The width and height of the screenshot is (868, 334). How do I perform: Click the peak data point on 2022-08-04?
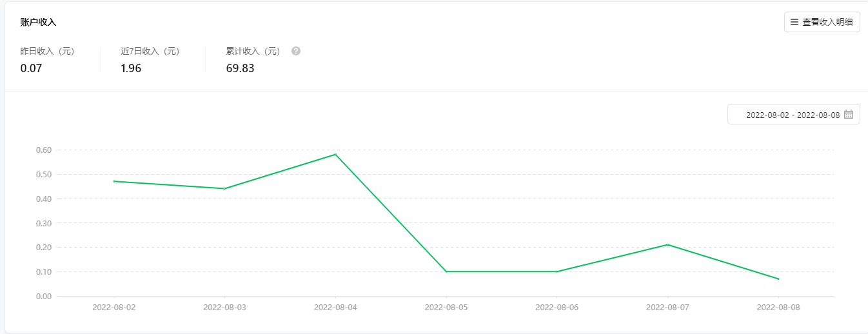(335, 154)
